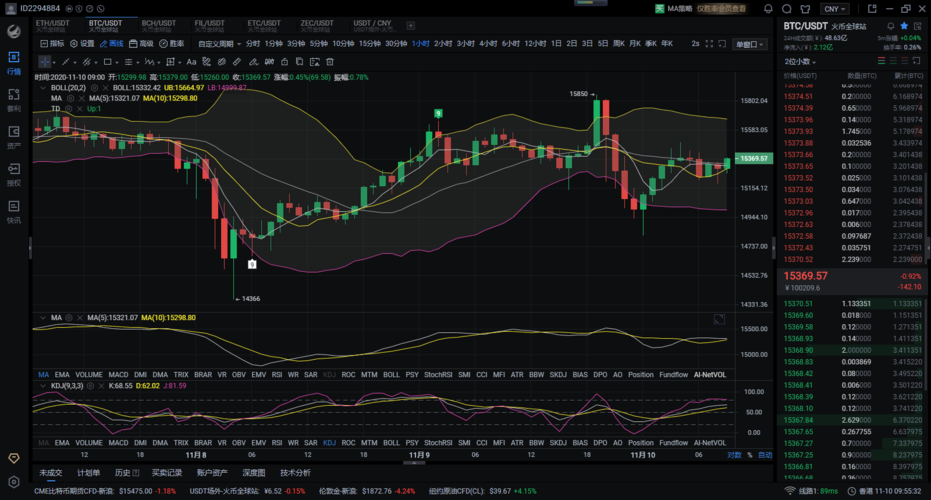Open settings hexagon icon at sidebar bottom
This screenshot has width=931, height=500.
point(14,482)
